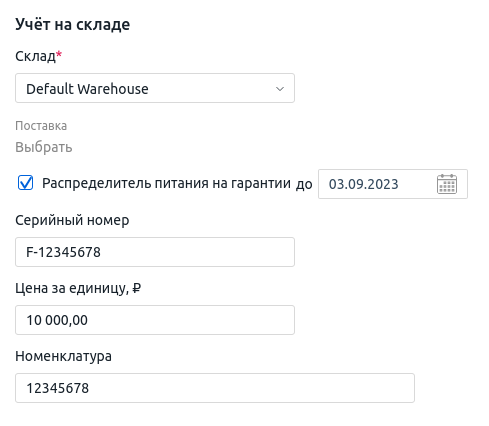Focus the warranty date field 03.09.2023
This screenshot has height=426, width=489.
(x=393, y=184)
